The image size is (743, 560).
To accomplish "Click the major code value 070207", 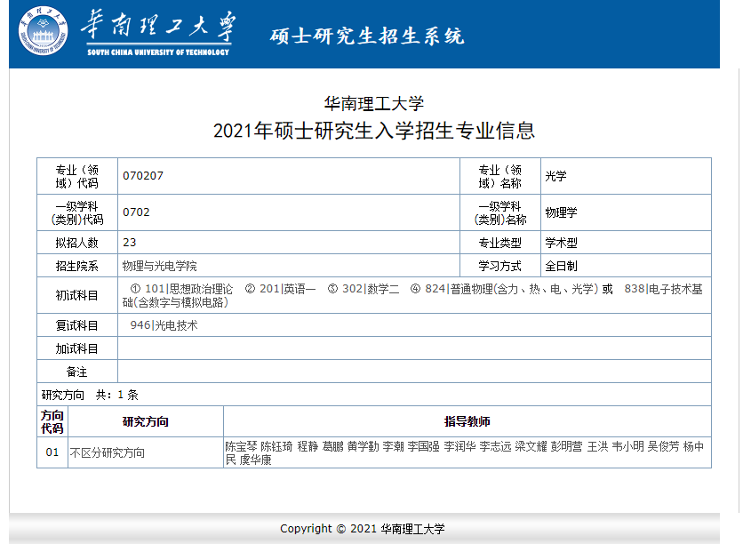I will [x=143, y=176].
